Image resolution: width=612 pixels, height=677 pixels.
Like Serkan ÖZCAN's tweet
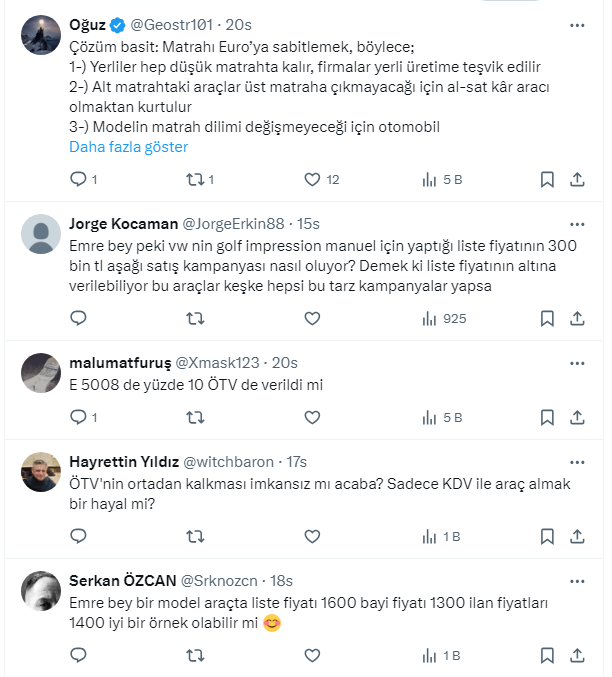[312, 656]
